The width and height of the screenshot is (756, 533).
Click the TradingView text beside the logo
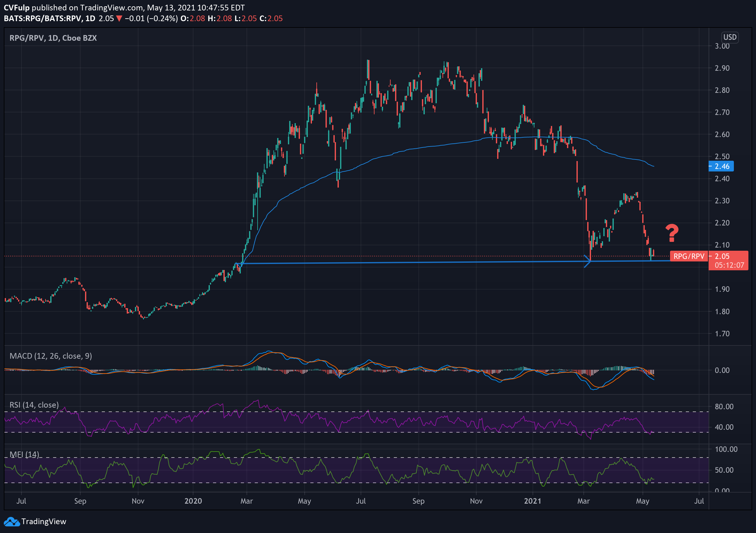(x=44, y=522)
